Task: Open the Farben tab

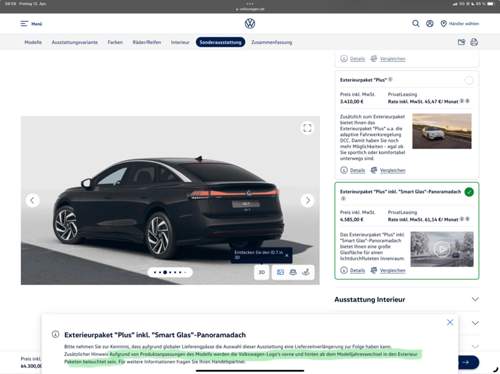Action: (x=115, y=42)
